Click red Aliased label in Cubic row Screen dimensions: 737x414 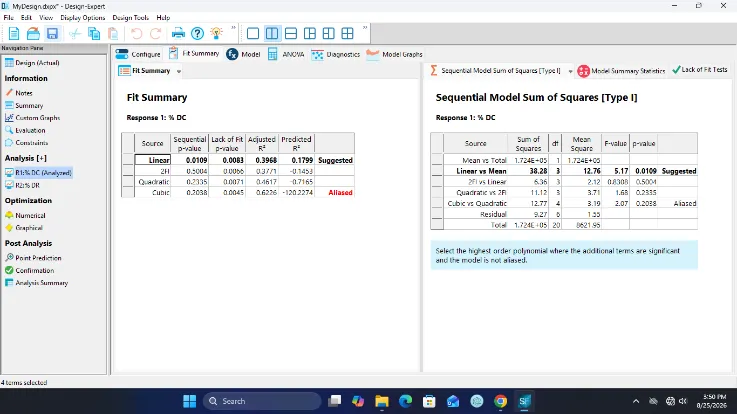pyautogui.click(x=340, y=193)
